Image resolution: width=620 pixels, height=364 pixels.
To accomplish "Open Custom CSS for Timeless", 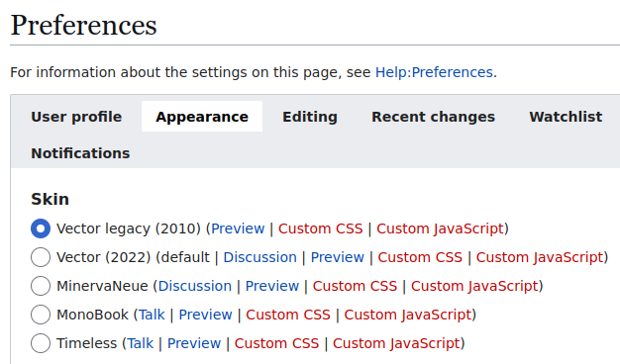I will [276, 343].
